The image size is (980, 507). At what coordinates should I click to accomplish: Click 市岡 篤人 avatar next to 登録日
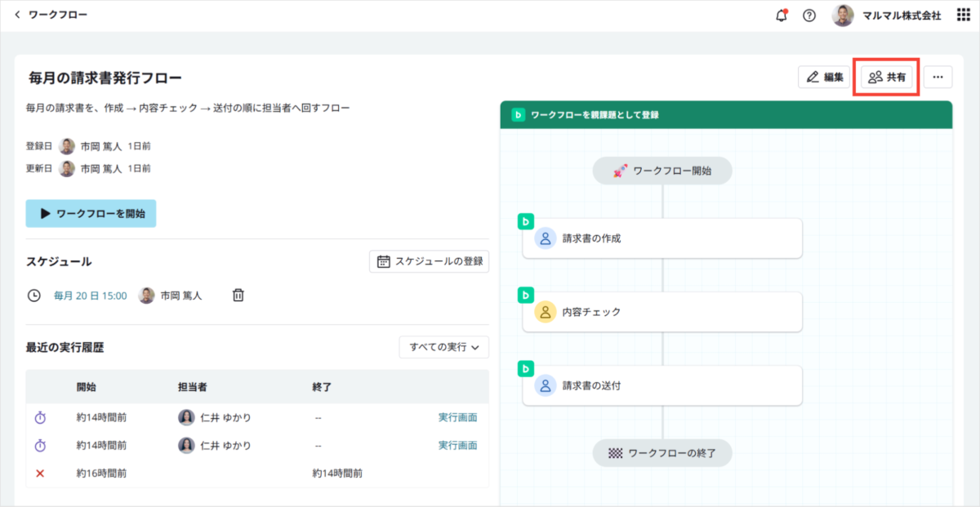[x=67, y=146]
